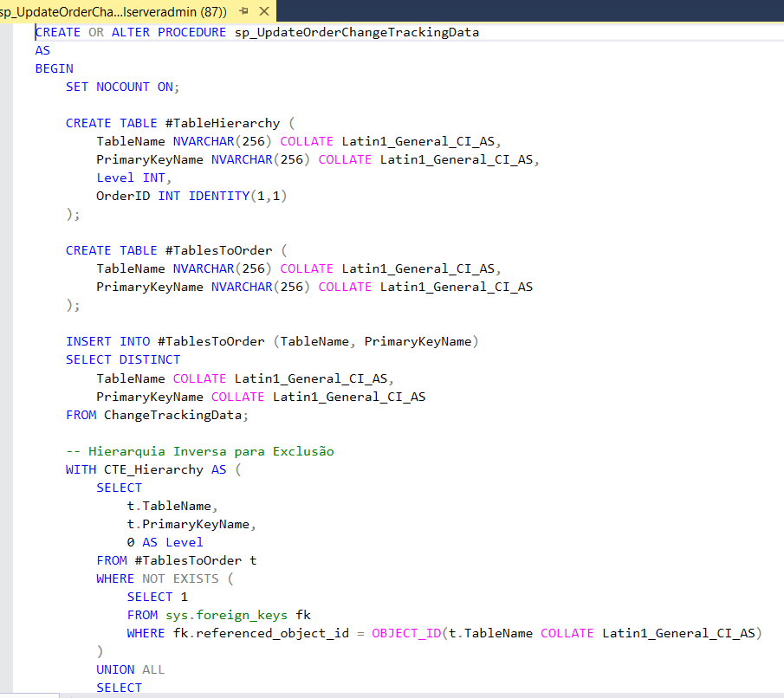Viewport: 784px width, 698px height.
Task: Click the comment 'Hierarquia Inversa para Exclusão'
Action: pos(211,451)
